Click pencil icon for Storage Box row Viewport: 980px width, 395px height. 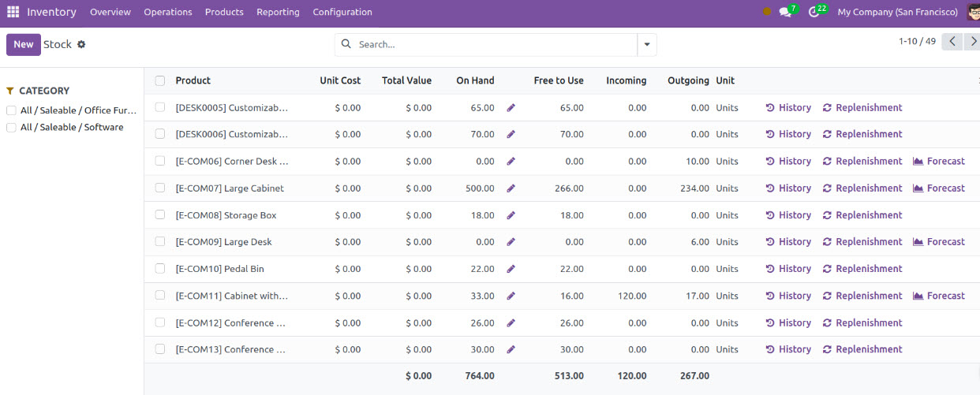[x=511, y=215]
